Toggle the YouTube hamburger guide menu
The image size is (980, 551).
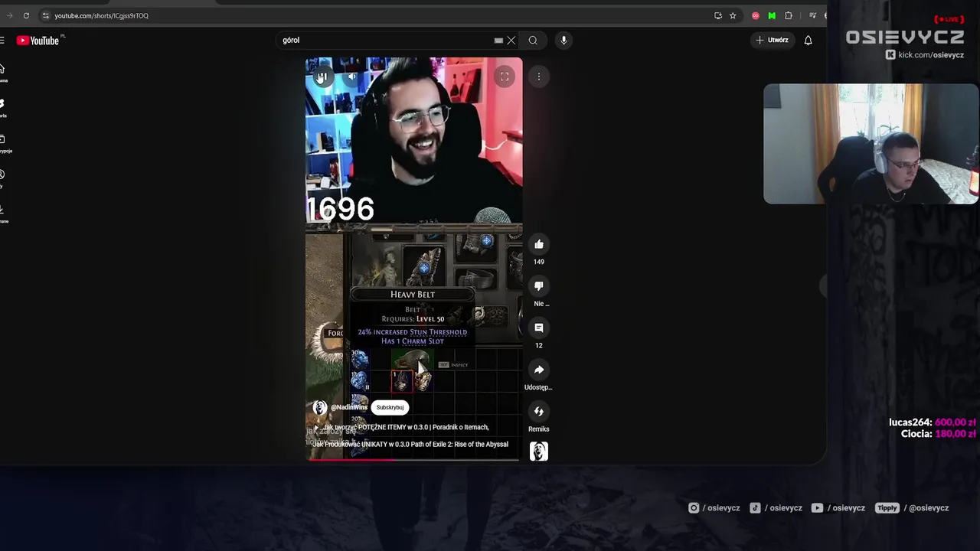[x=2, y=41]
